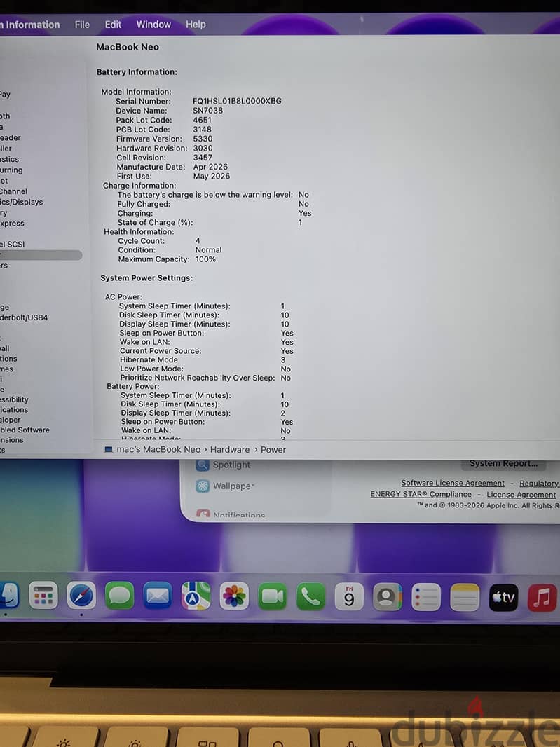Click Manufacture Date value Apr 2026
The width and height of the screenshot is (560, 747).
point(210,167)
